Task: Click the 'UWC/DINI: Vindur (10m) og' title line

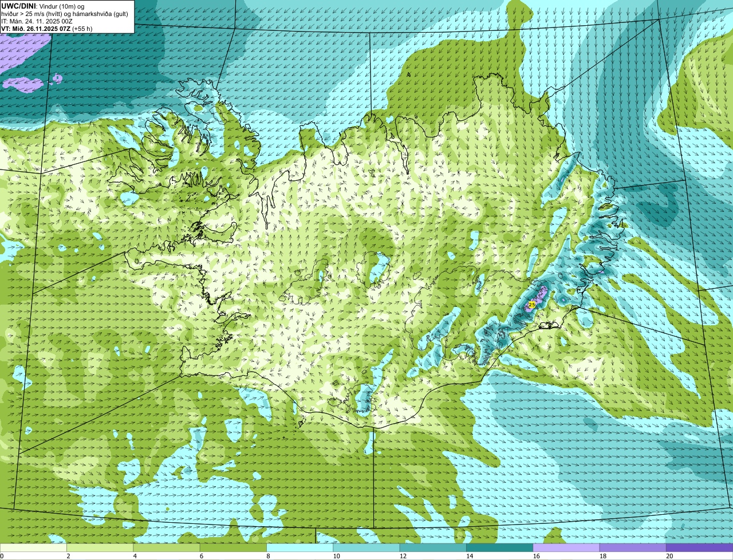Action: (43, 6)
